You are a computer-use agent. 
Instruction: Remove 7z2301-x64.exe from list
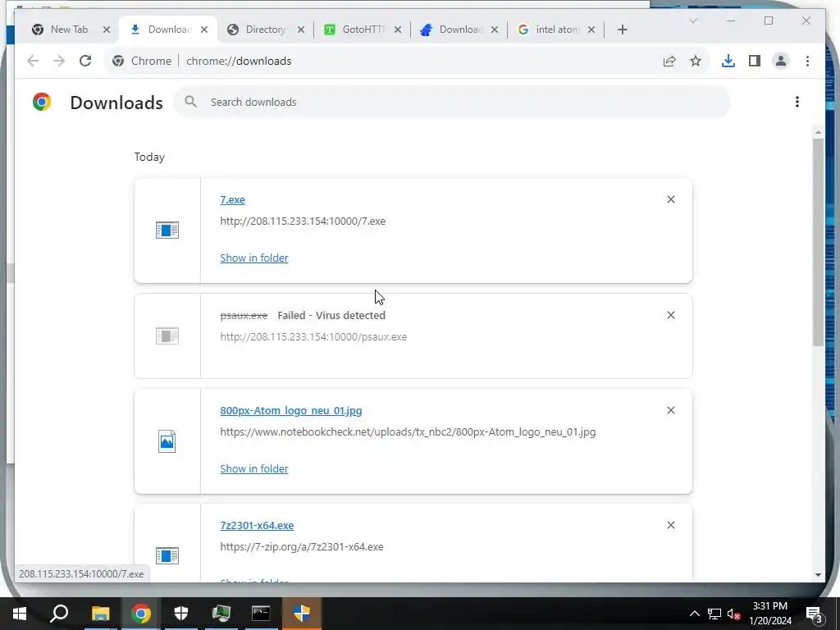pyautogui.click(x=671, y=525)
